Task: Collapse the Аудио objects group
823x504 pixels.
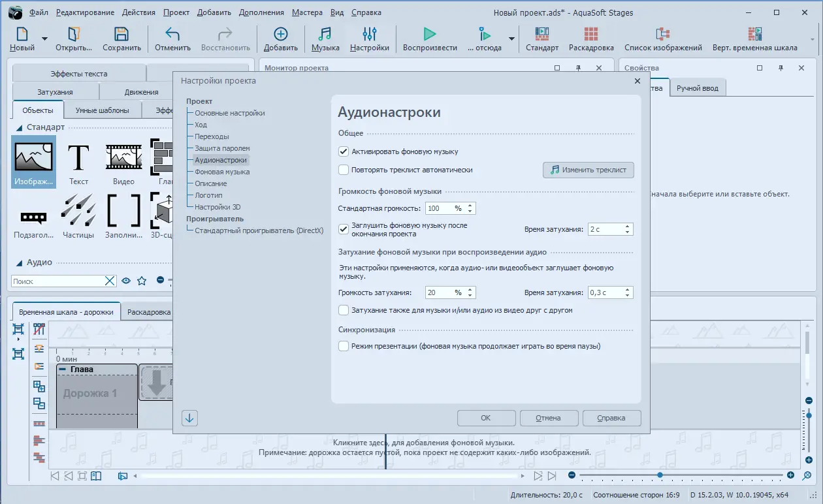Action: (20, 262)
